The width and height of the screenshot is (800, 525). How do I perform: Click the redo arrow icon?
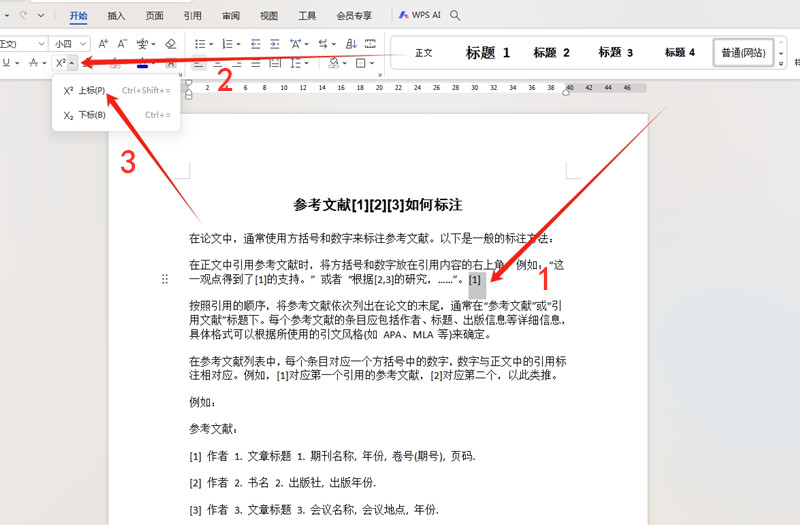pos(24,15)
